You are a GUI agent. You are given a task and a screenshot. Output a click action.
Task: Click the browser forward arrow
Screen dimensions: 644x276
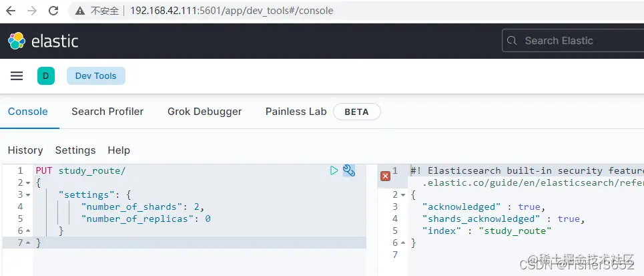click(x=32, y=11)
